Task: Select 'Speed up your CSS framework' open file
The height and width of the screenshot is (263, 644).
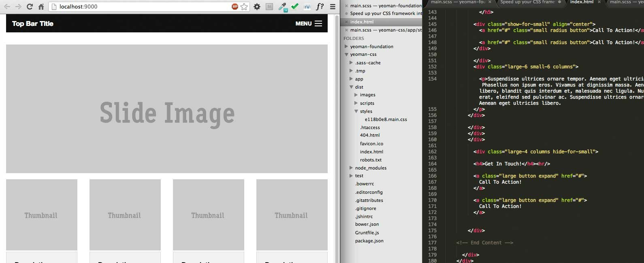Action: point(386,13)
